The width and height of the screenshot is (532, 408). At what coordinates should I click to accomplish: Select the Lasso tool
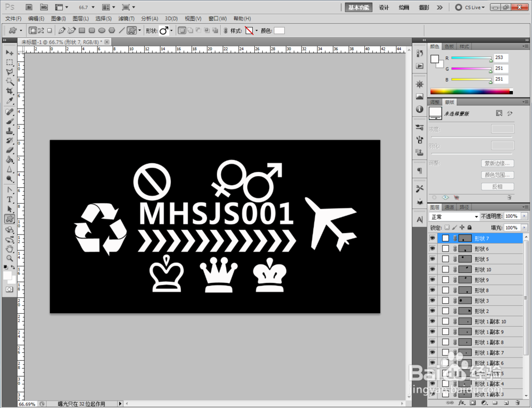(x=10, y=72)
